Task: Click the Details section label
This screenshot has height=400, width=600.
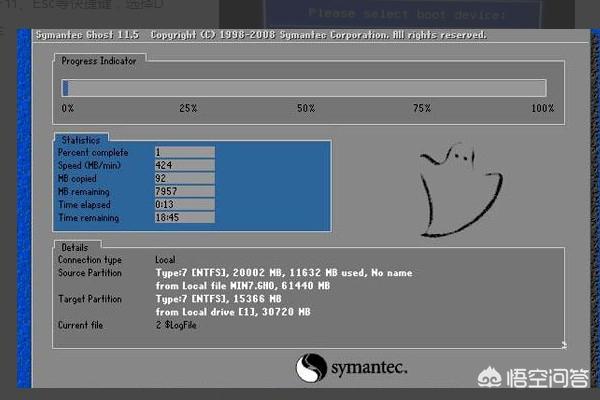Action: click(74, 247)
